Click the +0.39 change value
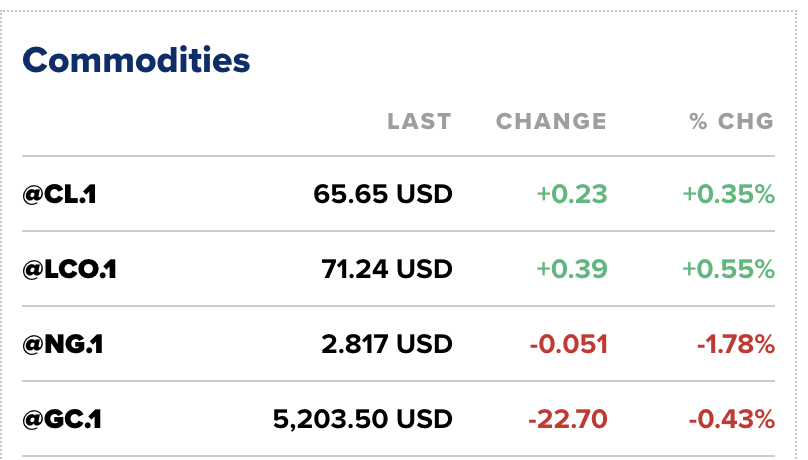808x460 pixels. pyautogui.click(x=571, y=269)
